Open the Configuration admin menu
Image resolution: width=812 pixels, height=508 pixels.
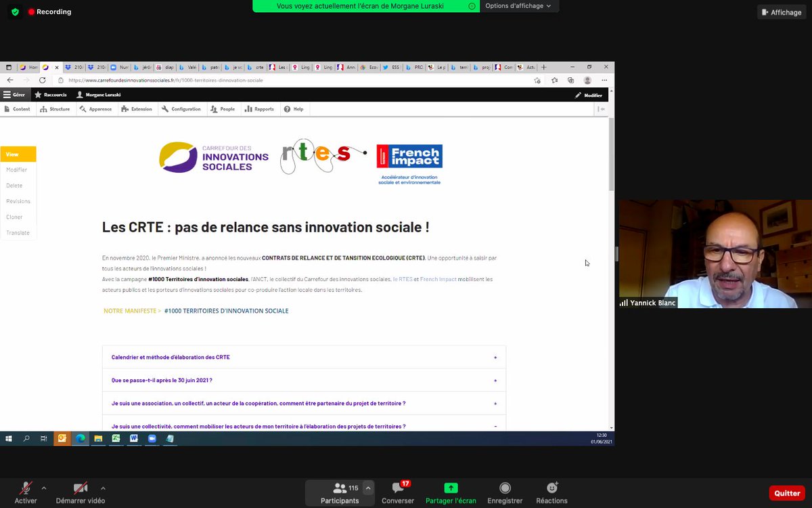point(181,109)
